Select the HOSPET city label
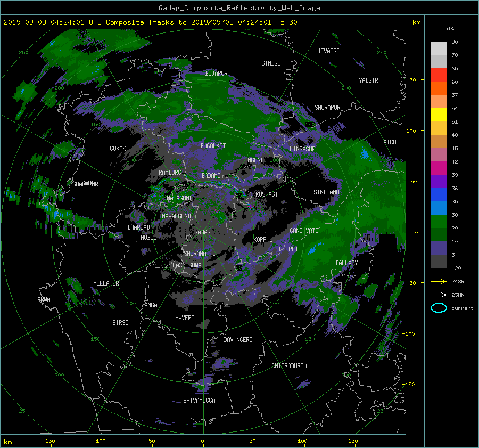This screenshot has height=448, width=479. click(288, 249)
